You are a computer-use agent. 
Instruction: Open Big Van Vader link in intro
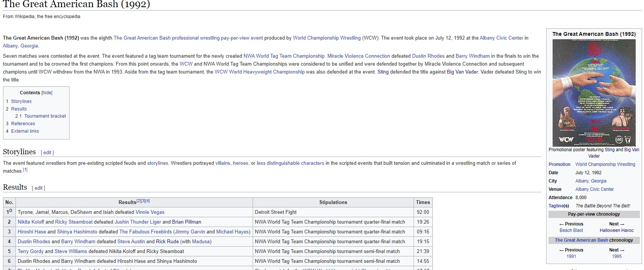tap(462, 72)
